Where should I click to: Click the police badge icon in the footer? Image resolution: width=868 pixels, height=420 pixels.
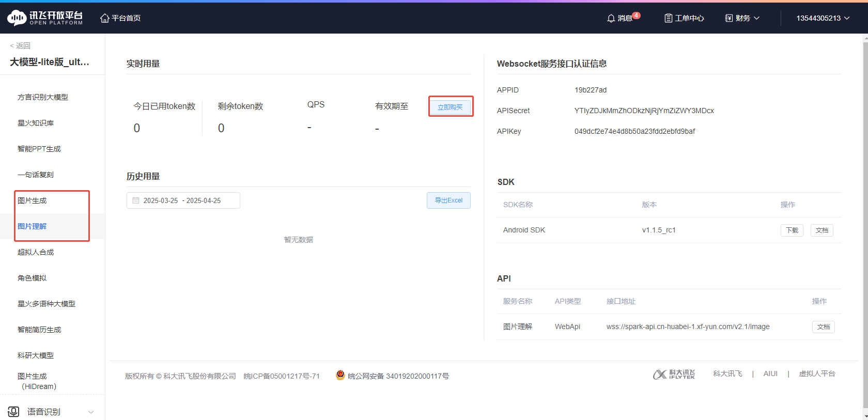[x=340, y=376]
